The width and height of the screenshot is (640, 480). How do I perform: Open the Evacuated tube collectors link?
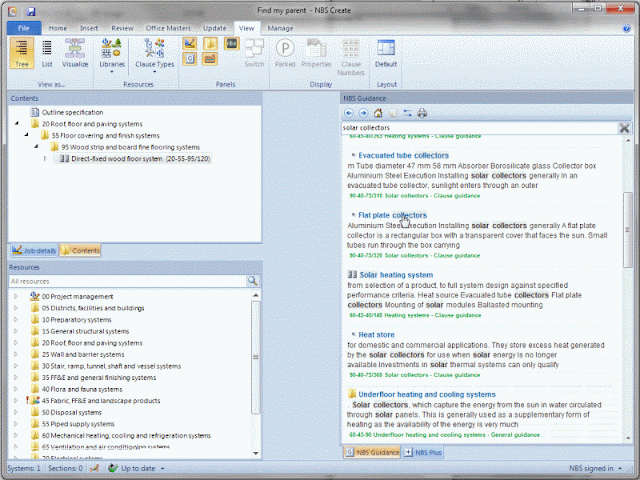click(x=403, y=155)
